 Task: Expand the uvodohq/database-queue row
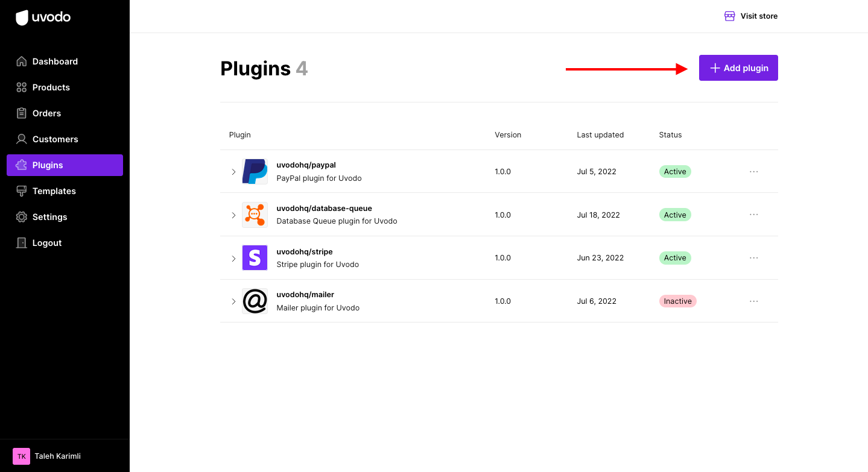click(233, 215)
